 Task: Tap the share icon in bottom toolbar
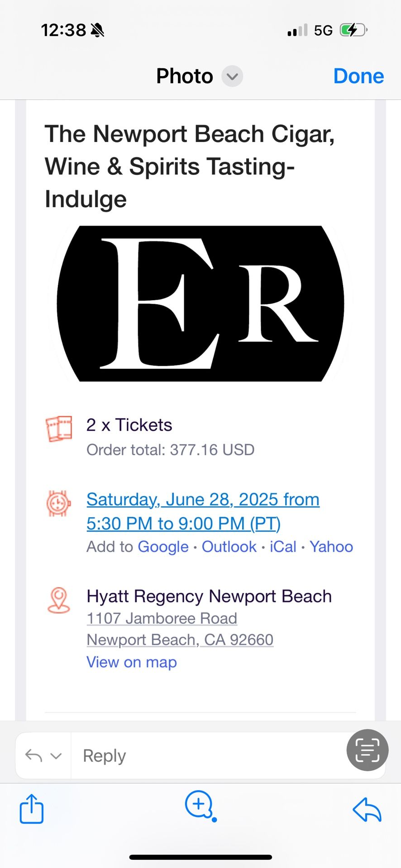coord(32,808)
